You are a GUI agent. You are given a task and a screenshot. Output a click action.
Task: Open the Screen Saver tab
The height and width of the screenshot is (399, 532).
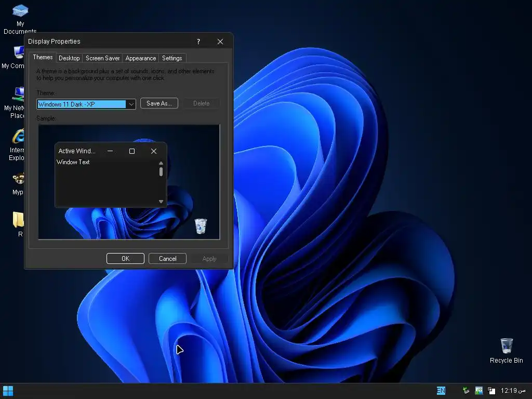(x=102, y=58)
